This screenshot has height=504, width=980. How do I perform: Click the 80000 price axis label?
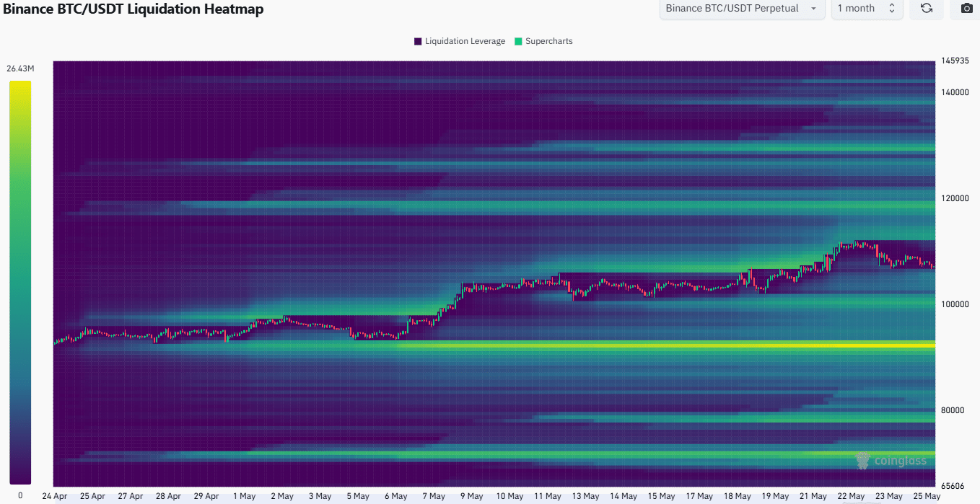tap(952, 410)
